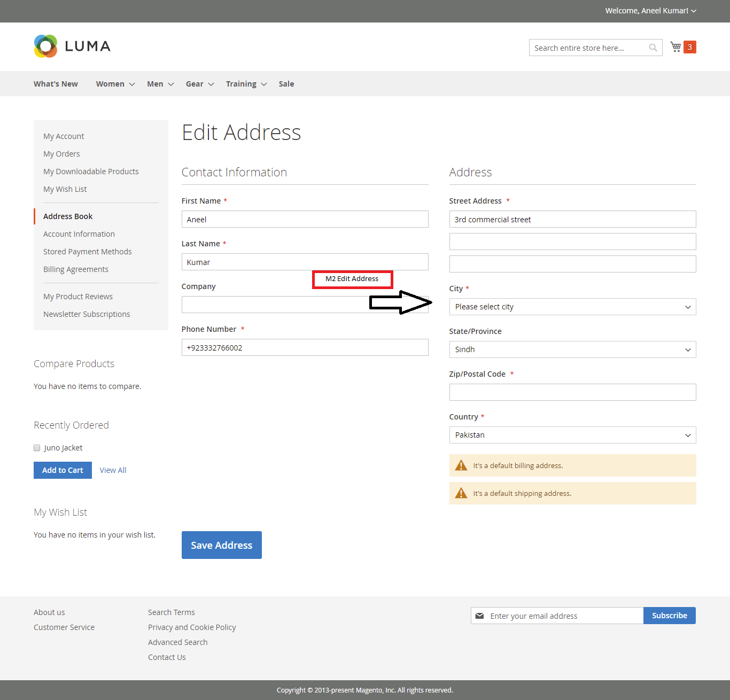Click the 'You have no items to compare.' text
Image resolution: width=730 pixels, height=700 pixels.
pos(88,386)
